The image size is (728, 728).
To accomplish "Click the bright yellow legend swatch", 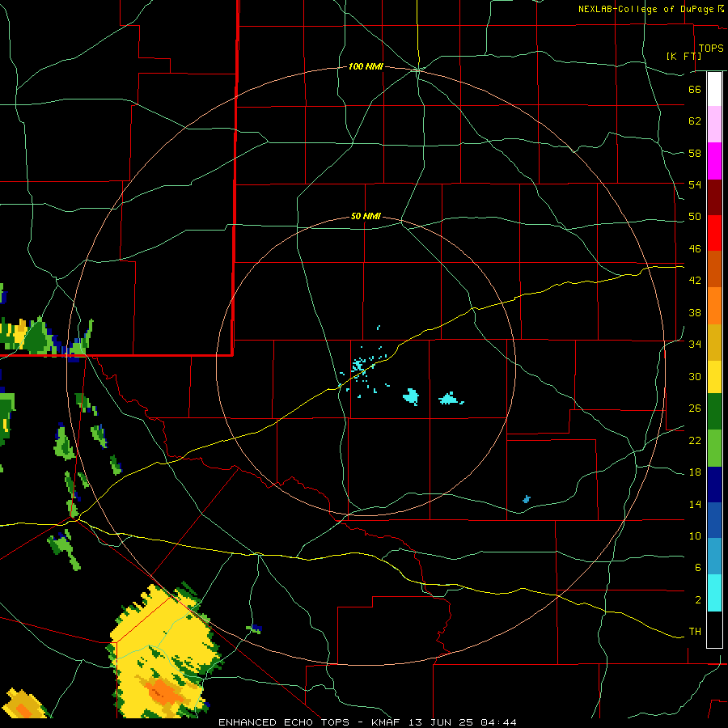I will click(714, 376).
